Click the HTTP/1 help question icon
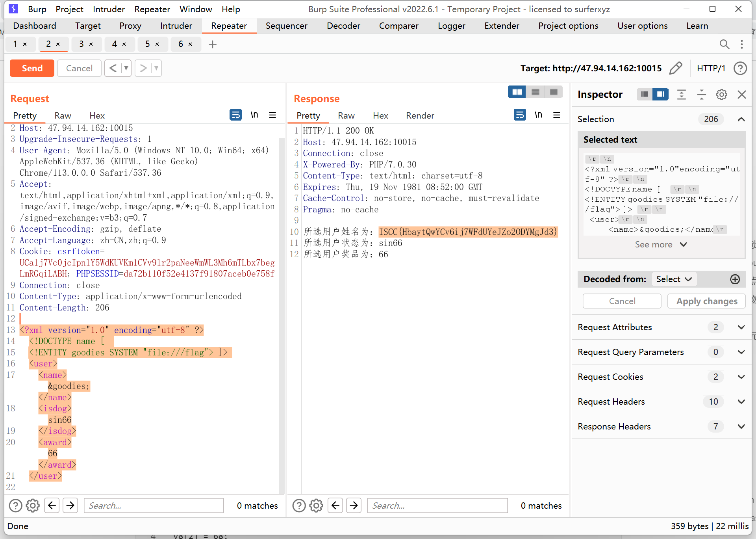The height and width of the screenshot is (539, 756). pos(740,68)
